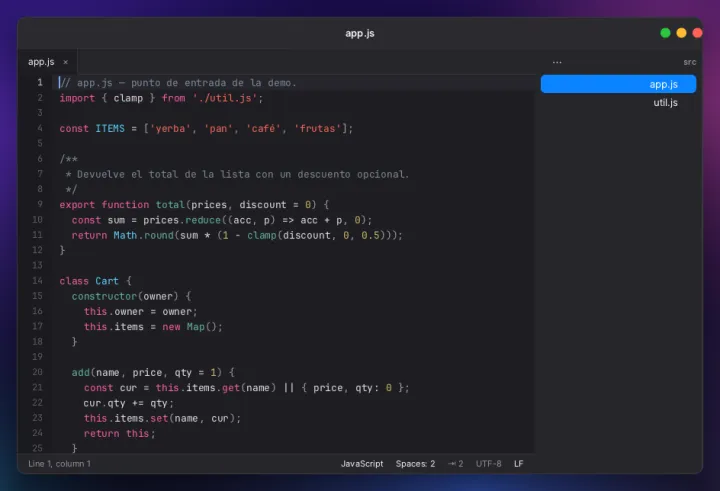Click the add method name

pos(80,372)
